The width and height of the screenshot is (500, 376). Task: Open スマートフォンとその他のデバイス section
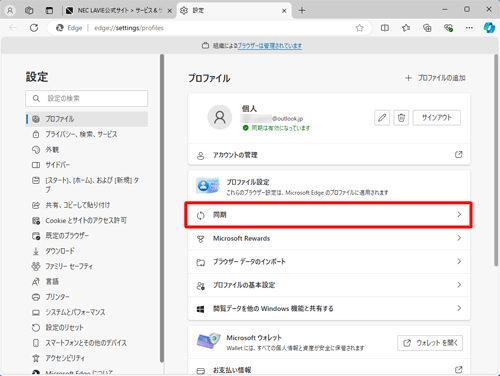pos(87,343)
